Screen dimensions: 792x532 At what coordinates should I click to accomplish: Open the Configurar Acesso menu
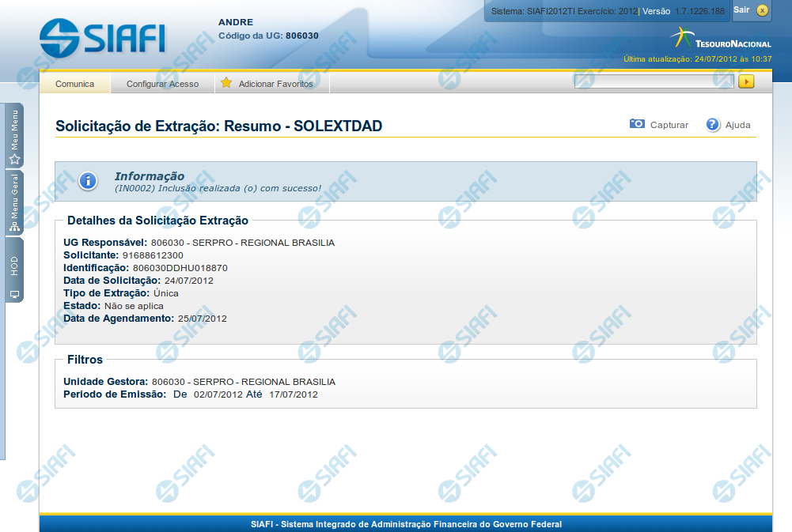[162, 84]
